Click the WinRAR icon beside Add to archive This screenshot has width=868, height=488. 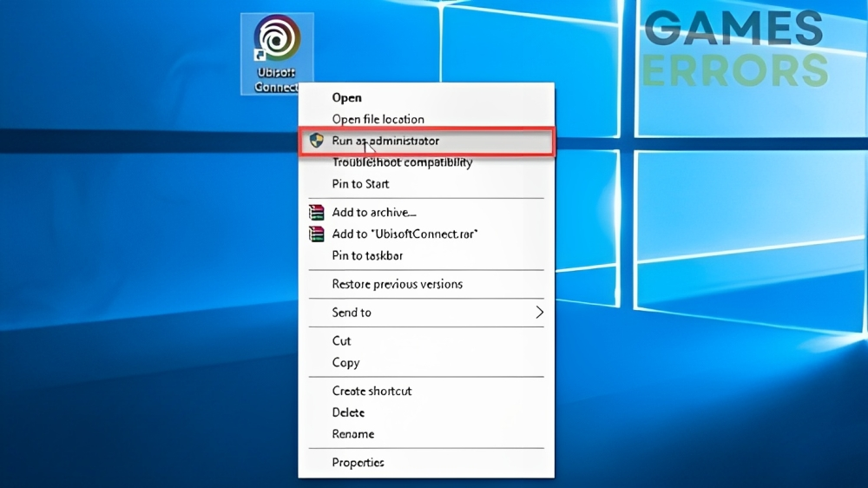pos(316,212)
